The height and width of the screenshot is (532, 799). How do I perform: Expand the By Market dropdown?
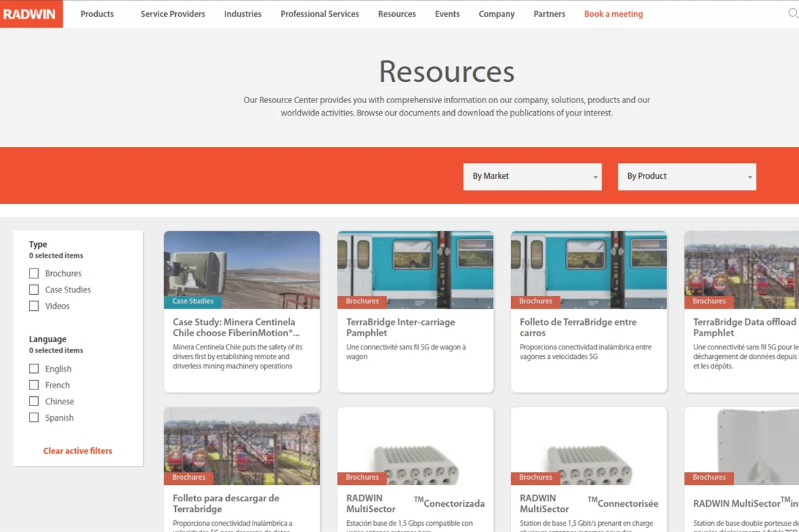[532, 176]
